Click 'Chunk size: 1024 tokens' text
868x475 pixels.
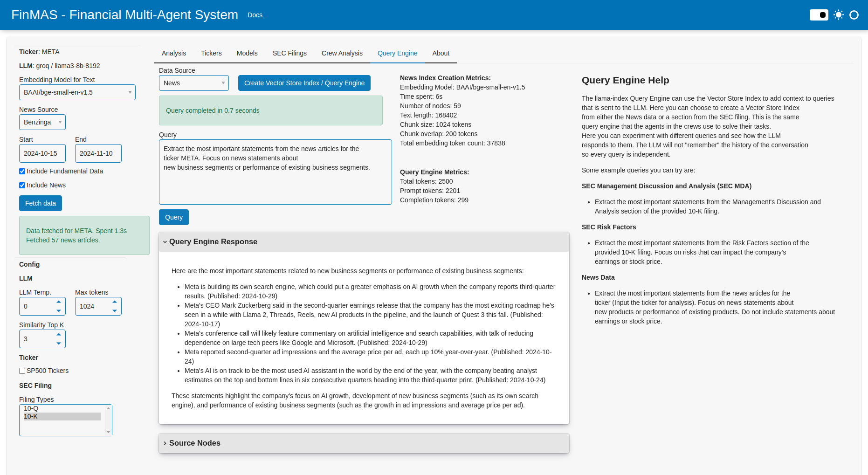click(435, 124)
